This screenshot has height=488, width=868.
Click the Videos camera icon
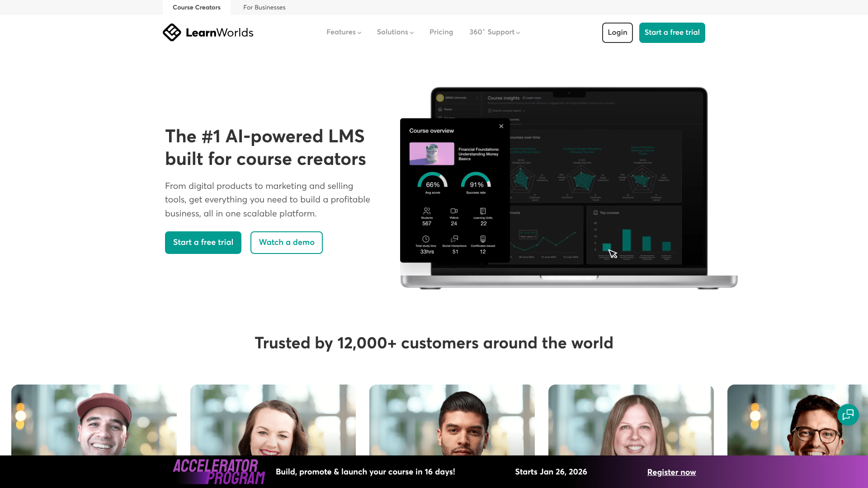coord(454,211)
